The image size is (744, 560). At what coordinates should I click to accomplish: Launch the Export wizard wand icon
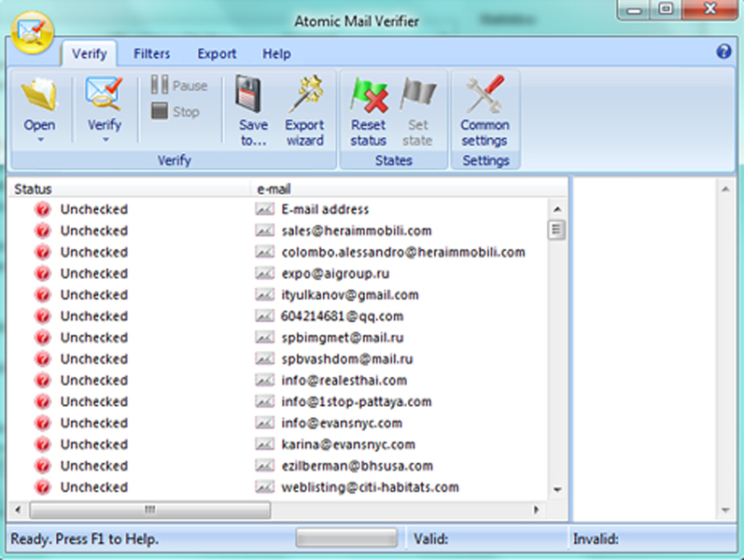point(305,94)
